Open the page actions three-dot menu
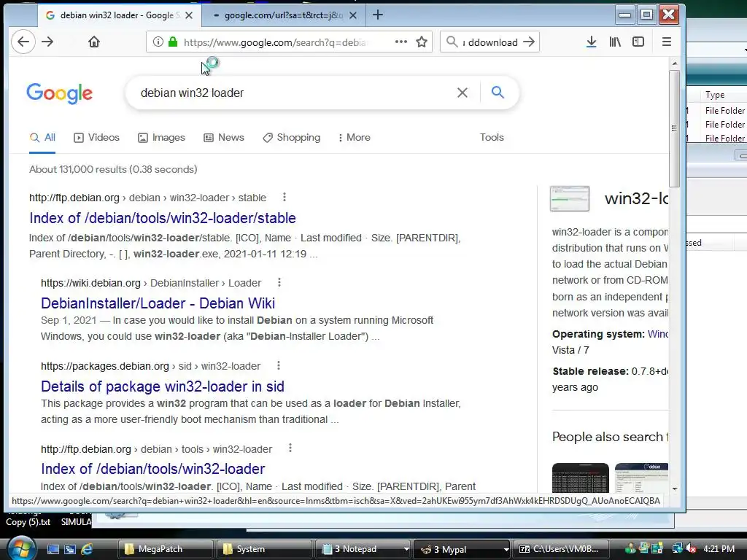Screen dimensions: 747x560 point(401,42)
